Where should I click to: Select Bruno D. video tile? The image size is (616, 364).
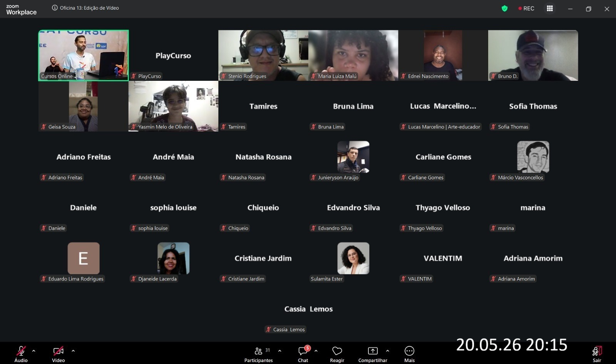pos(533,55)
